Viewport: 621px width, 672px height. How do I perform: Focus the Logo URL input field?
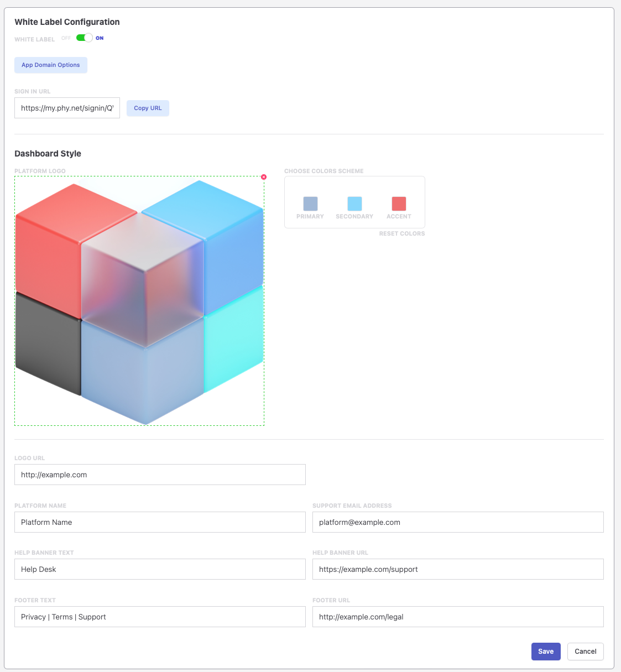pyautogui.click(x=160, y=475)
